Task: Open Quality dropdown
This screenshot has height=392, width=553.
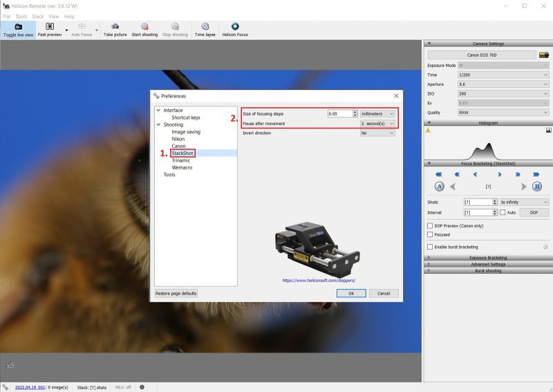Action: tap(503, 113)
